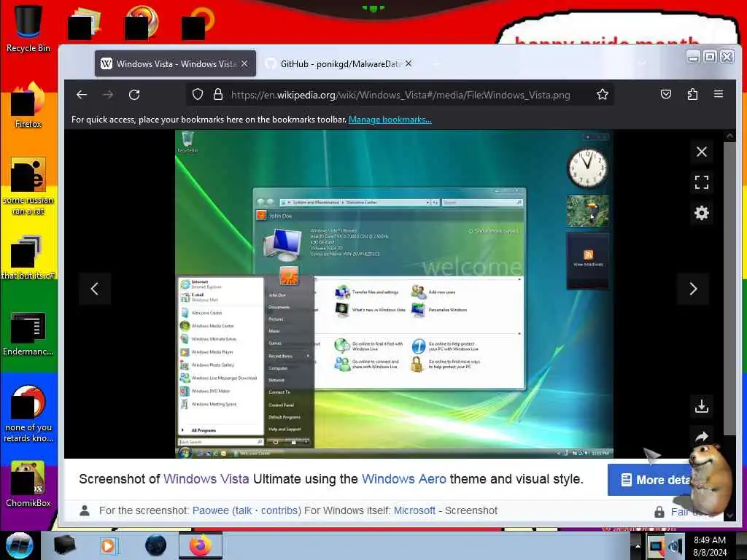Screen dimensions: 747x560
Task: Open the dark globe taskbar icon
Action: [156, 545]
